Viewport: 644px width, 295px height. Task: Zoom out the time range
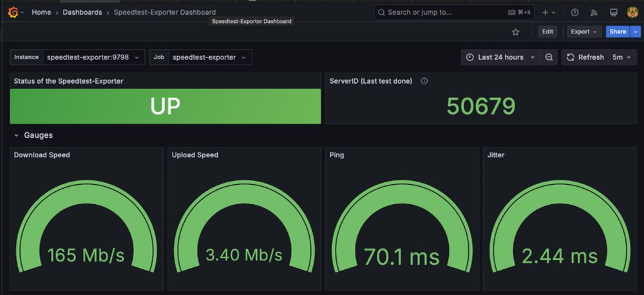(x=549, y=57)
